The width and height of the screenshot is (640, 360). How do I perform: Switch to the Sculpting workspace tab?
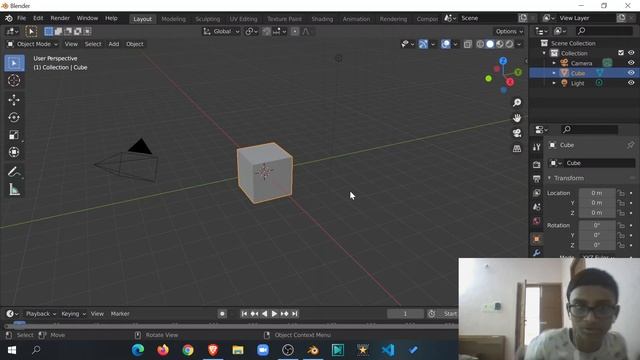click(x=207, y=19)
